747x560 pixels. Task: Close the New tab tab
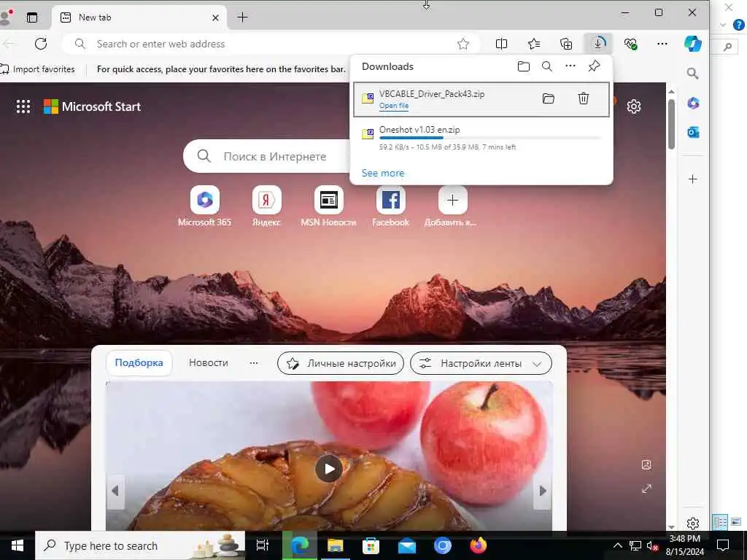[215, 17]
